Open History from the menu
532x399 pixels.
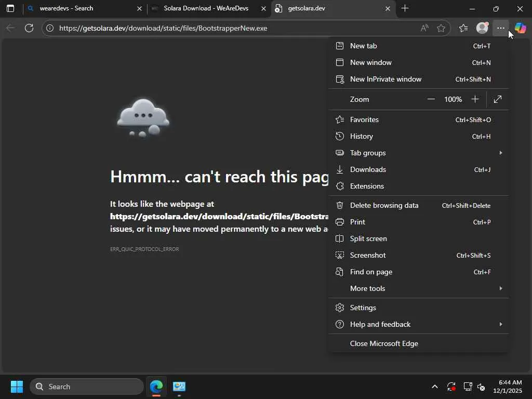(418, 137)
